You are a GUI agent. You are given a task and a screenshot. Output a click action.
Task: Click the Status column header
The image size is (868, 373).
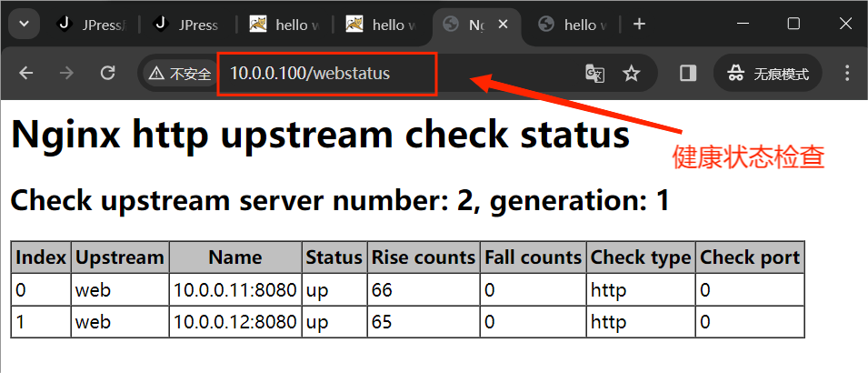click(334, 257)
